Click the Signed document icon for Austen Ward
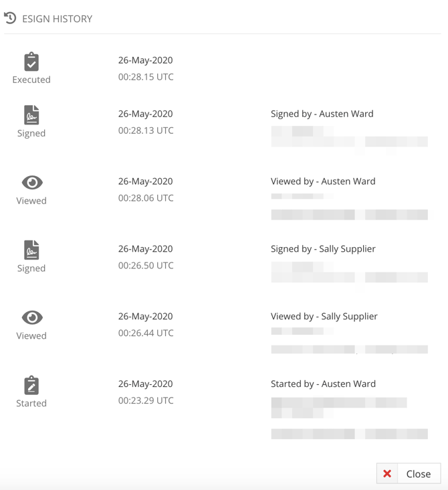This screenshot has width=448, height=490. (31, 115)
